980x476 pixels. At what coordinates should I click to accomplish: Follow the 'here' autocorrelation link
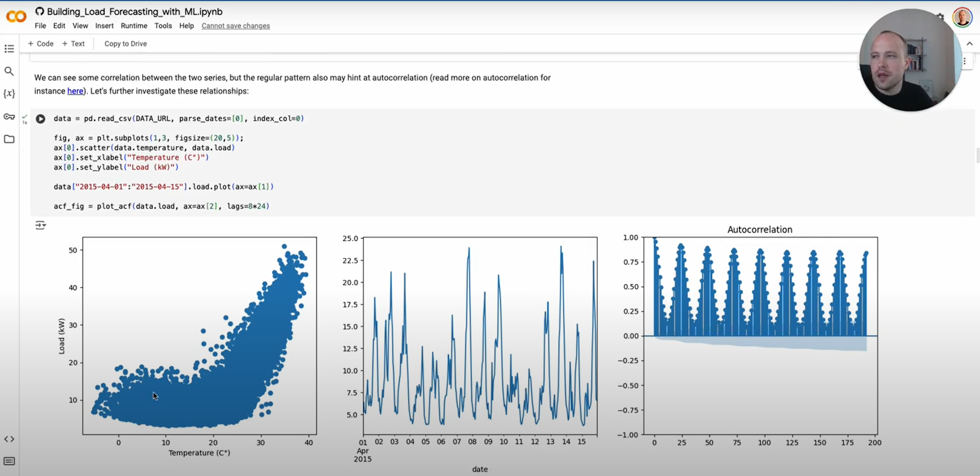point(75,91)
